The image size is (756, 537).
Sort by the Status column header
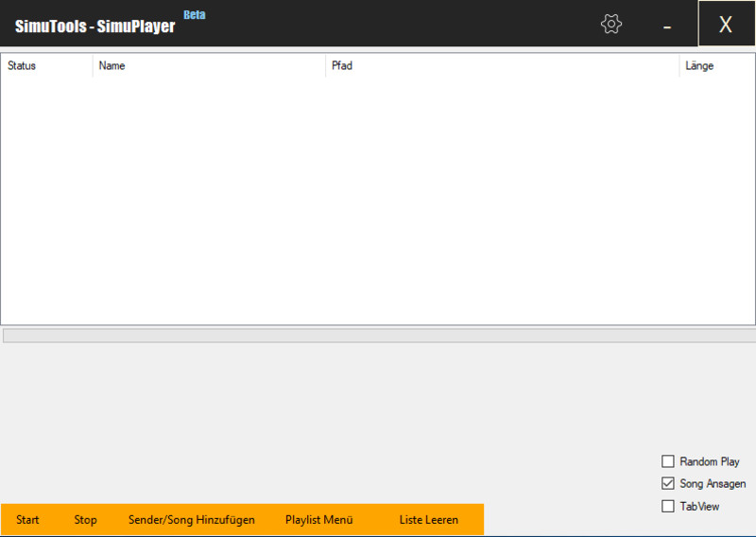coord(45,66)
